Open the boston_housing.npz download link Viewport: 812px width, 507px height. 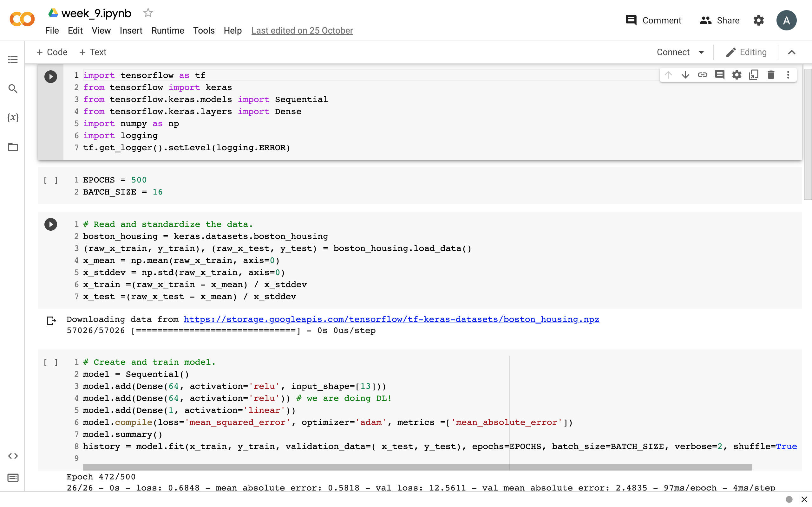point(391,319)
